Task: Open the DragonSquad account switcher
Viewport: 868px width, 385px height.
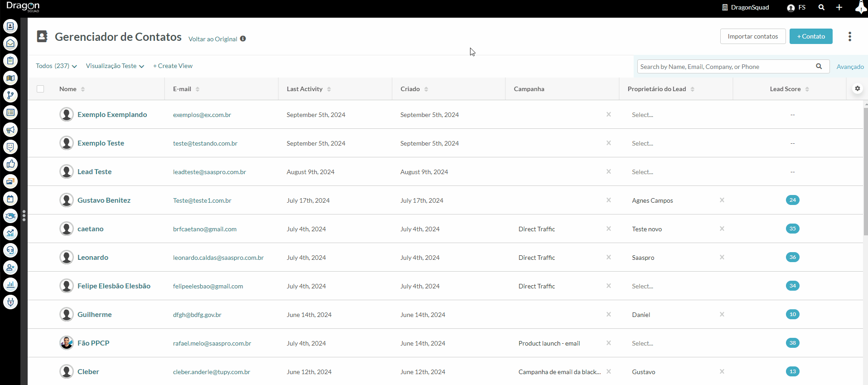Action: tap(746, 7)
